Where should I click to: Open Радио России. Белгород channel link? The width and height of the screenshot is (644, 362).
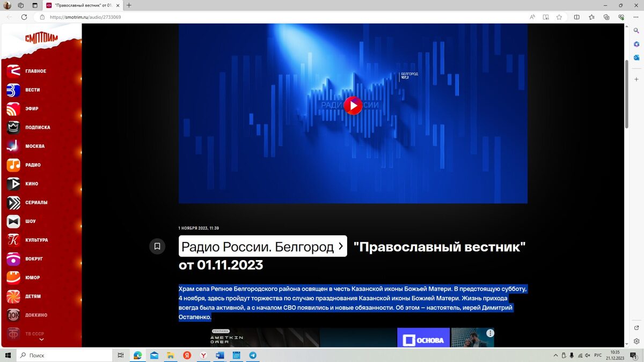tap(263, 246)
